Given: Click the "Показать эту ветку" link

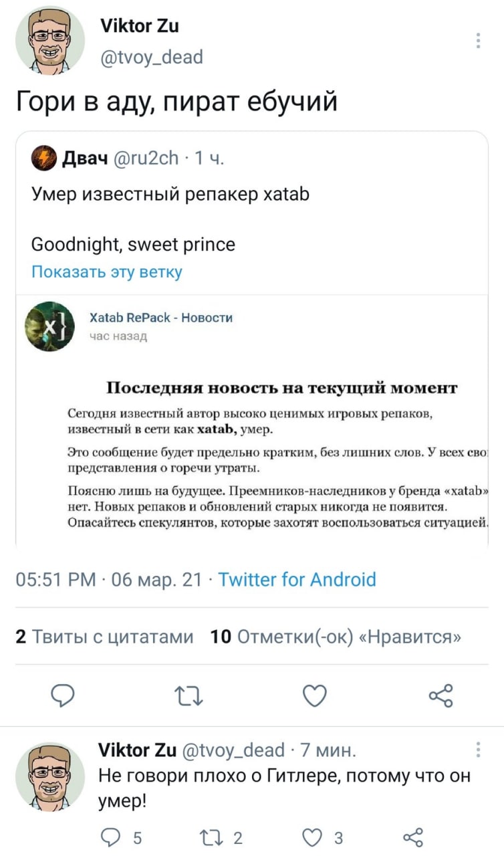Looking at the screenshot, I should pyautogui.click(x=107, y=272).
